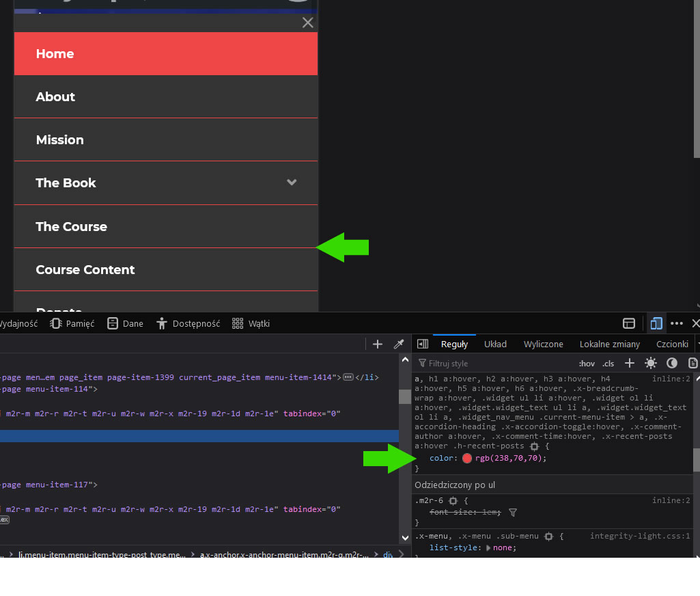Open the Course Content menu link
The width and height of the screenshot is (700, 596).
point(85,269)
